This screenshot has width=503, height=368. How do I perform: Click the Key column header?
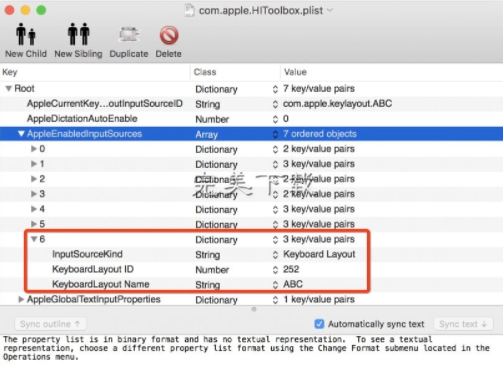pos(95,72)
